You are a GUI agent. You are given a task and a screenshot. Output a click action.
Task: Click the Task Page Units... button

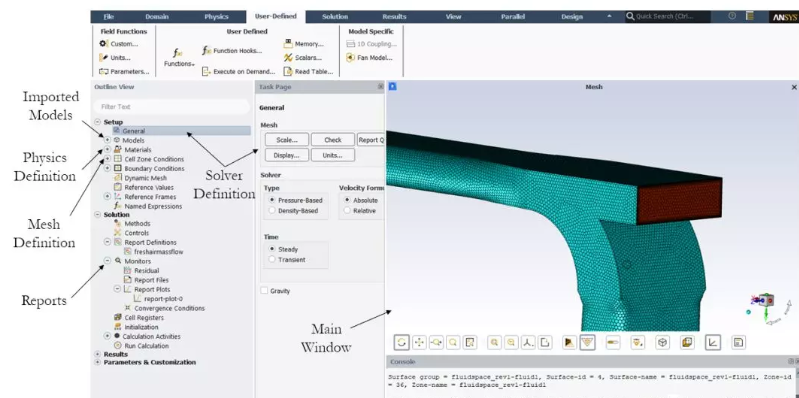333,155
